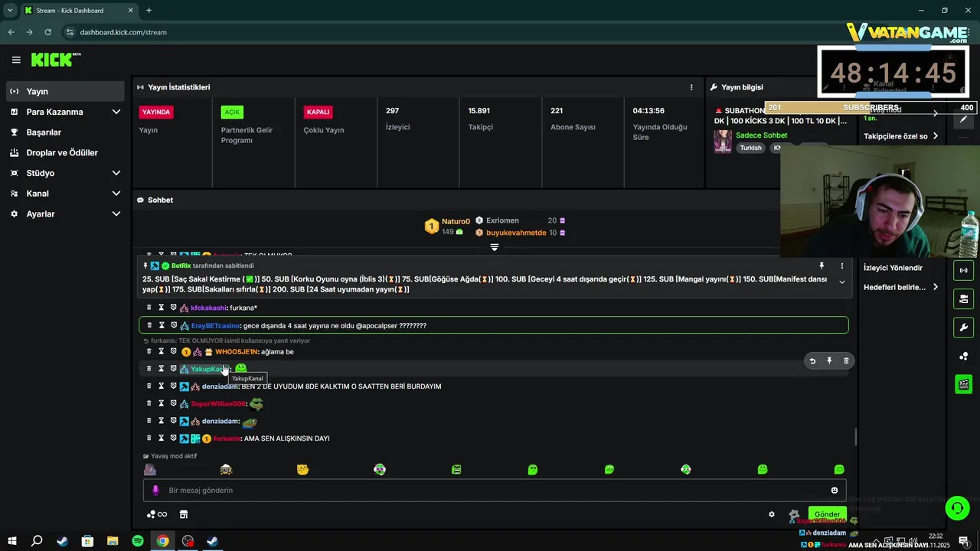Select Yayın in the sidebar
Viewport: 980px width, 551px height.
click(x=65, y=91)
